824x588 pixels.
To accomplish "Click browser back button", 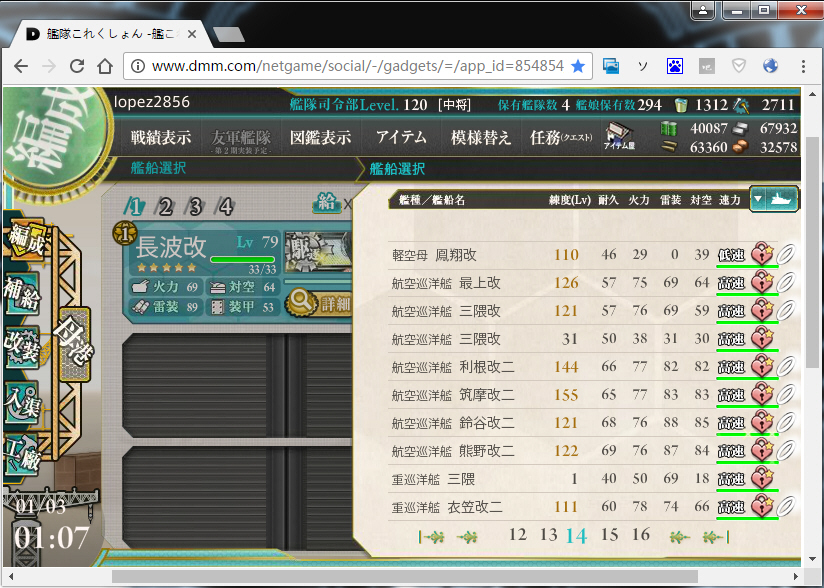I will (x=21, y=66).
